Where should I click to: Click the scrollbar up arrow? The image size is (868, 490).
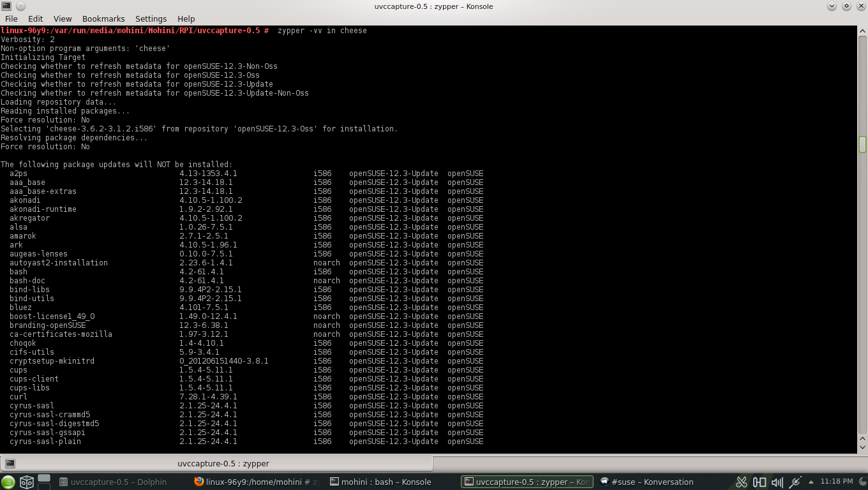[862, 30]
